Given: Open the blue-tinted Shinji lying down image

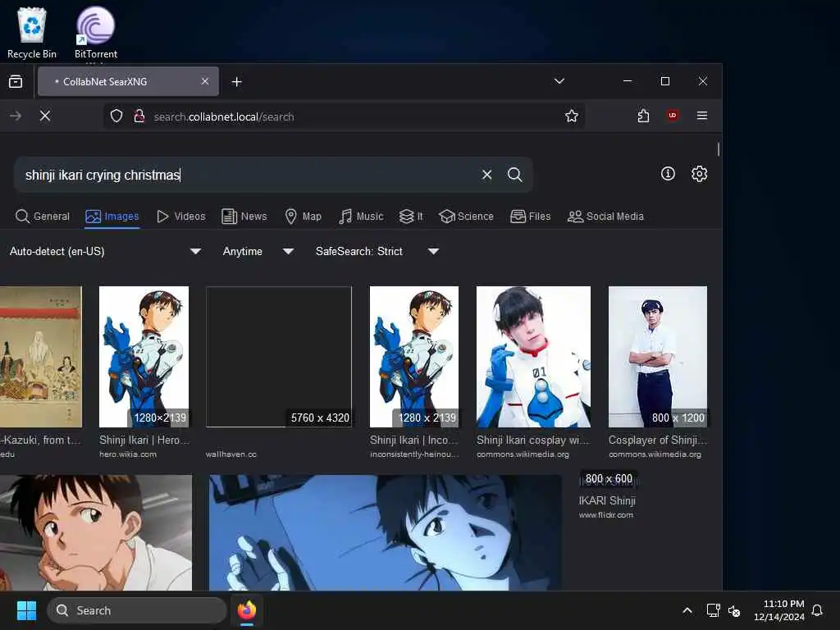Looking at the screenshot, I should coord(386,532).
